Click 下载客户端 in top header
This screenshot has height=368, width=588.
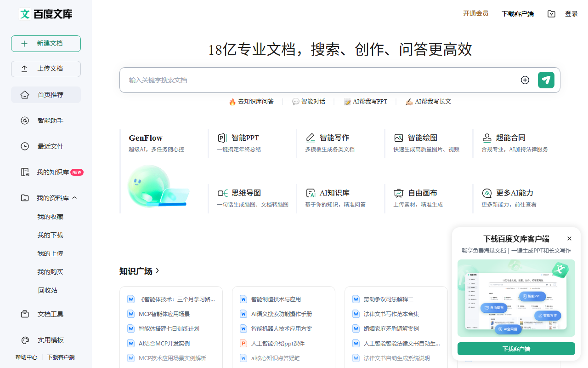pos(518,14)
